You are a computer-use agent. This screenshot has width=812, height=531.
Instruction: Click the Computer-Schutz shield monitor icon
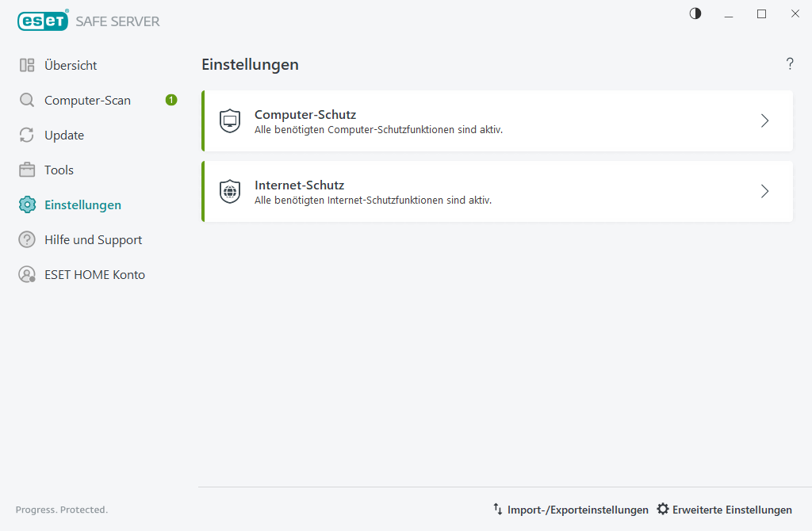coord(229,120)
